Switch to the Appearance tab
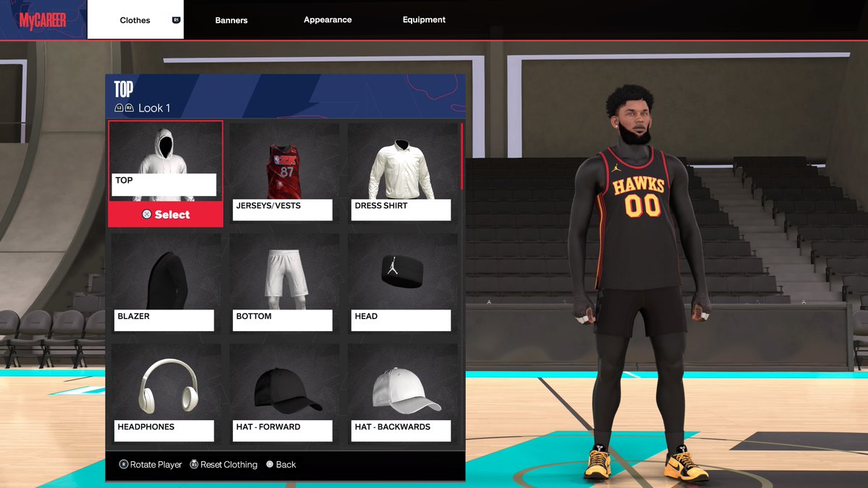Viewport: 868px width, 488px height. pos(328,20)
